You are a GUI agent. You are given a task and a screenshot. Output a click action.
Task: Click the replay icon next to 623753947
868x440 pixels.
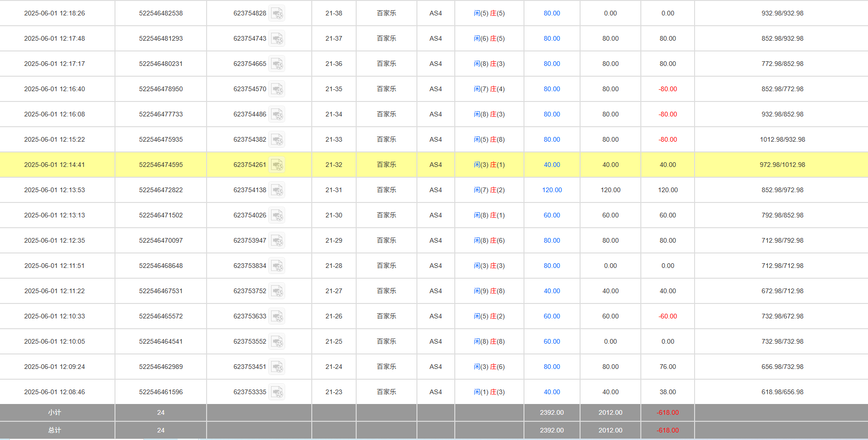coord(277,241)
